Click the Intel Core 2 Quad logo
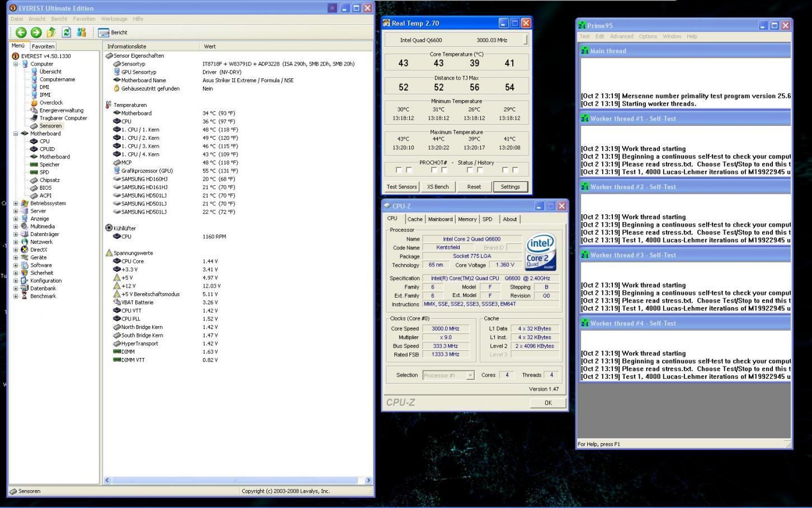This screenshot has height=508, width=812. (x=541, y=252)
